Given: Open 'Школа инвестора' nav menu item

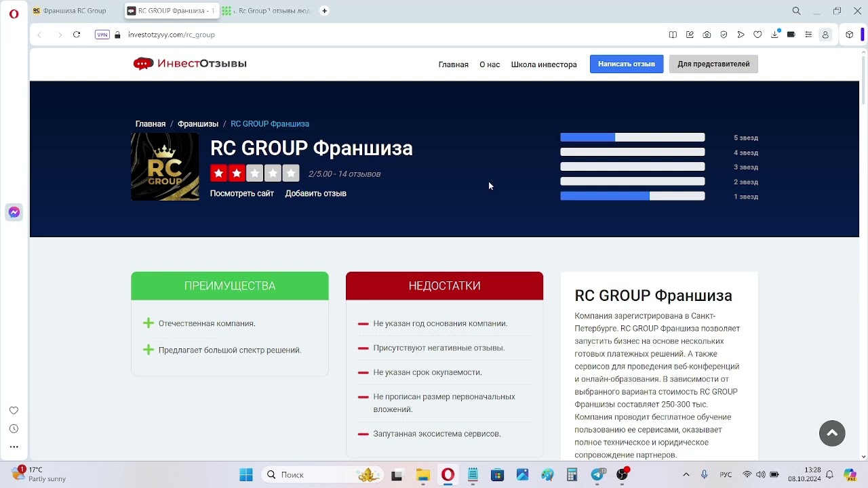Looking at the screenshot, I should [x=544, y=64].
